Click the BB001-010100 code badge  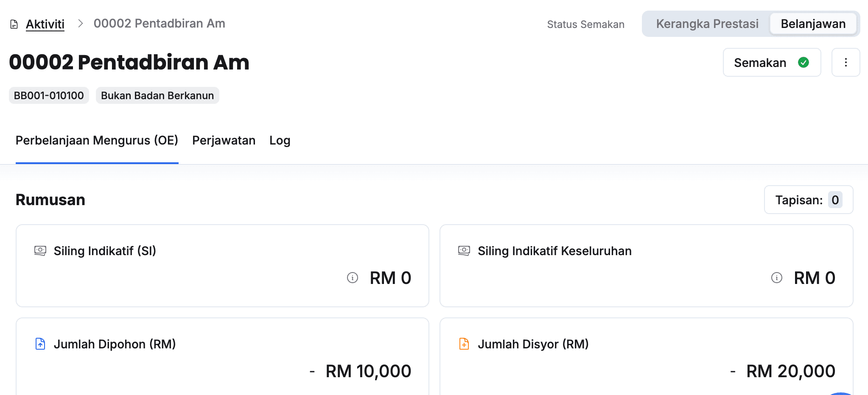(x=49, y=95)
